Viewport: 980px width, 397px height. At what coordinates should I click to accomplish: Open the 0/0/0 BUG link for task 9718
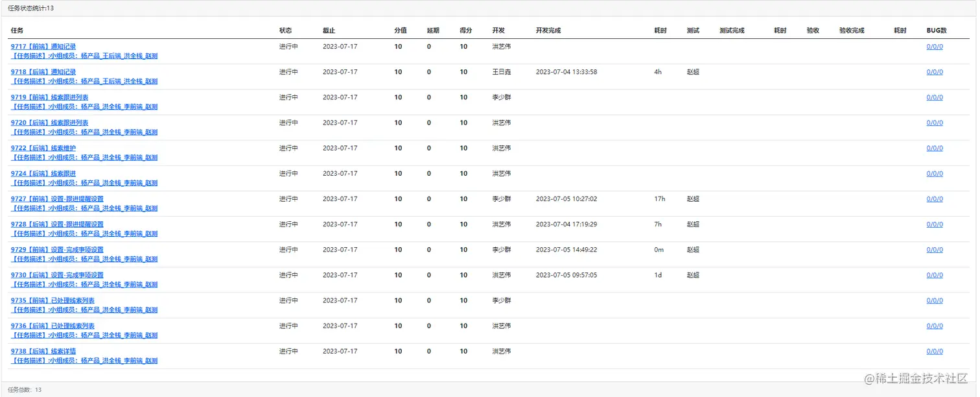tap(935, 72)
